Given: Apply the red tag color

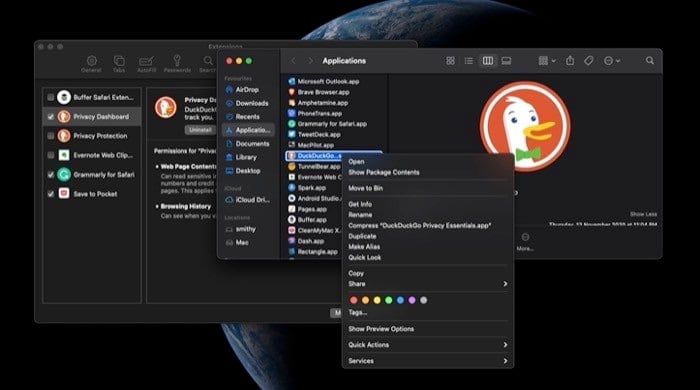Looking at the screenshot, I should [354, 300].
